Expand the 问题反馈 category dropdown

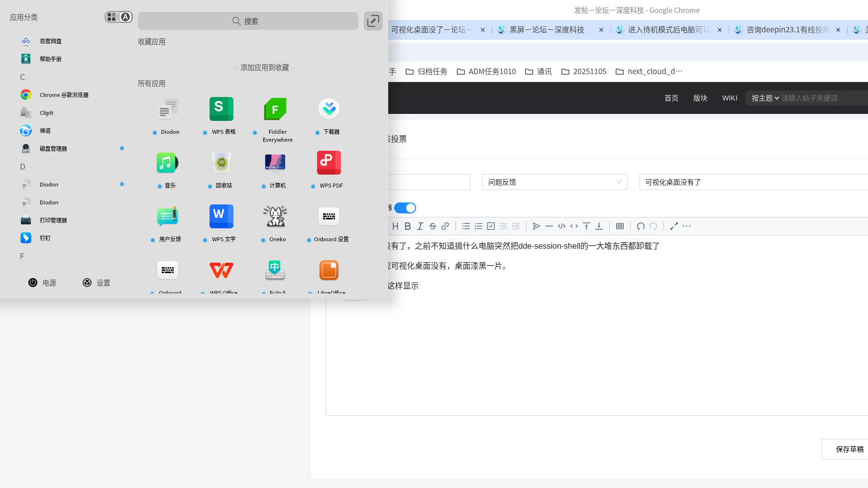coord(554,182)
